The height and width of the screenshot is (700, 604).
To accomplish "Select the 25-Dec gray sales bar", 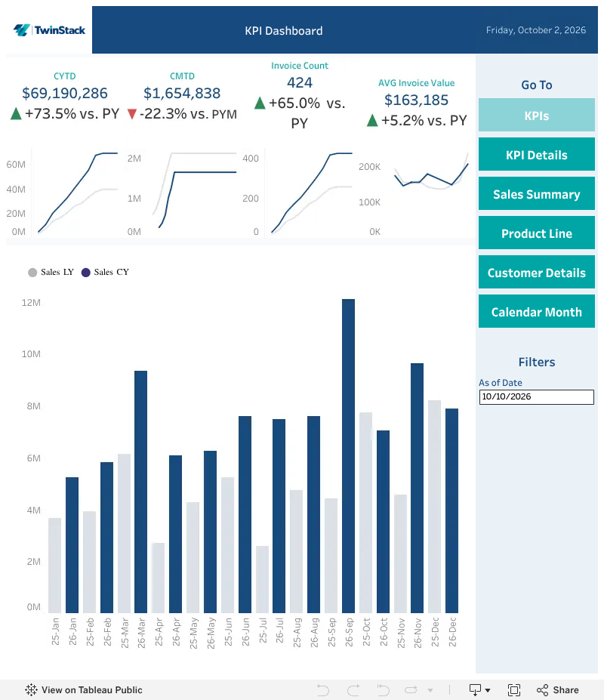I will coord(434,506).
